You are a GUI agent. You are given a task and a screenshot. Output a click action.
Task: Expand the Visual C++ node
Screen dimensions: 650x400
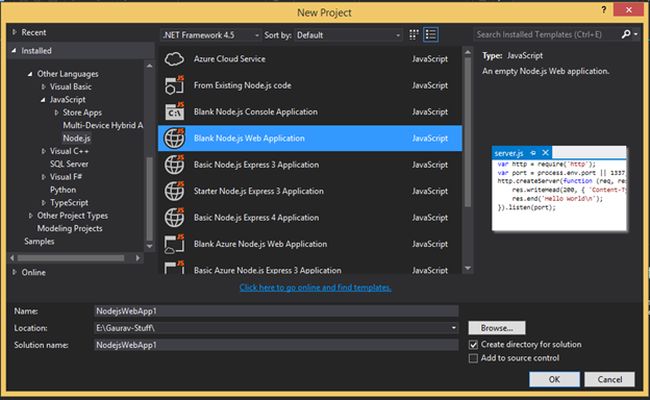44,151
